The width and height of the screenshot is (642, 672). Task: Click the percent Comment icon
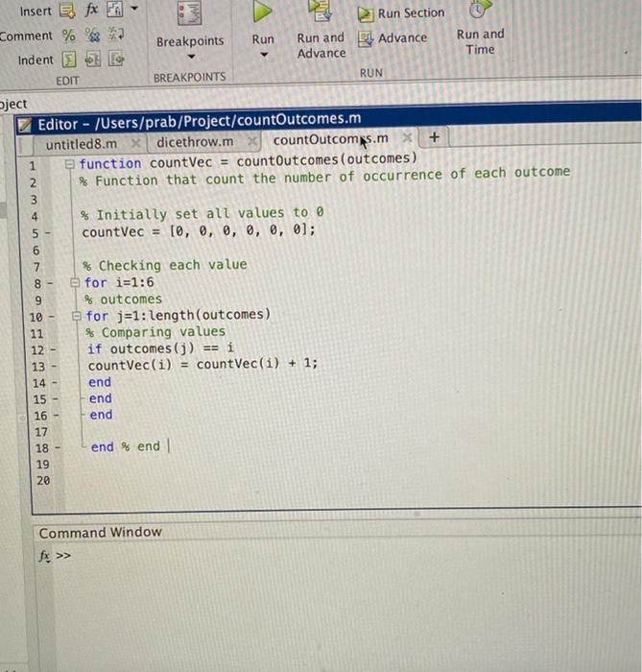click(x=68, y=36)
